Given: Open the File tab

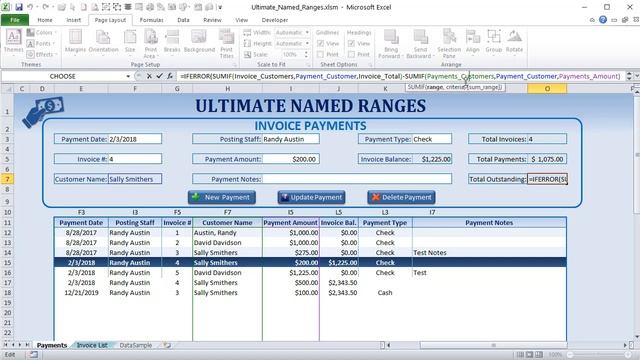Looking at the screenshot, I should point(15,20).
